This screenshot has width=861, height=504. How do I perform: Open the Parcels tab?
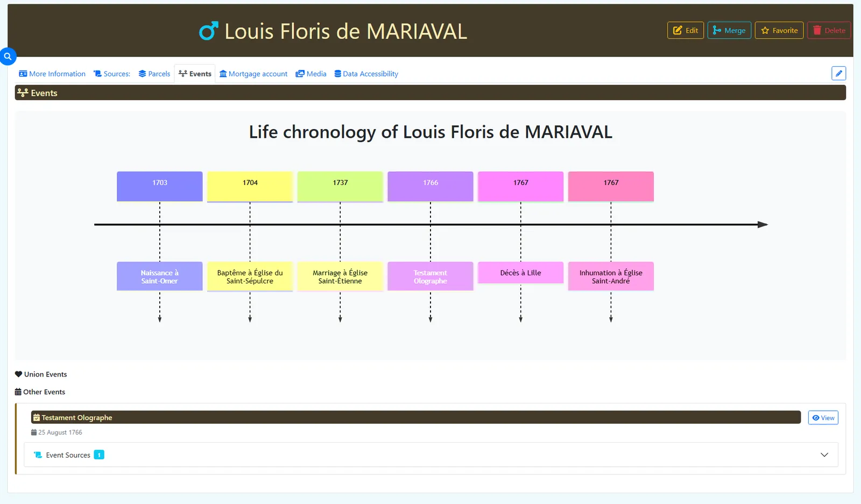click(x=154, y=74)
